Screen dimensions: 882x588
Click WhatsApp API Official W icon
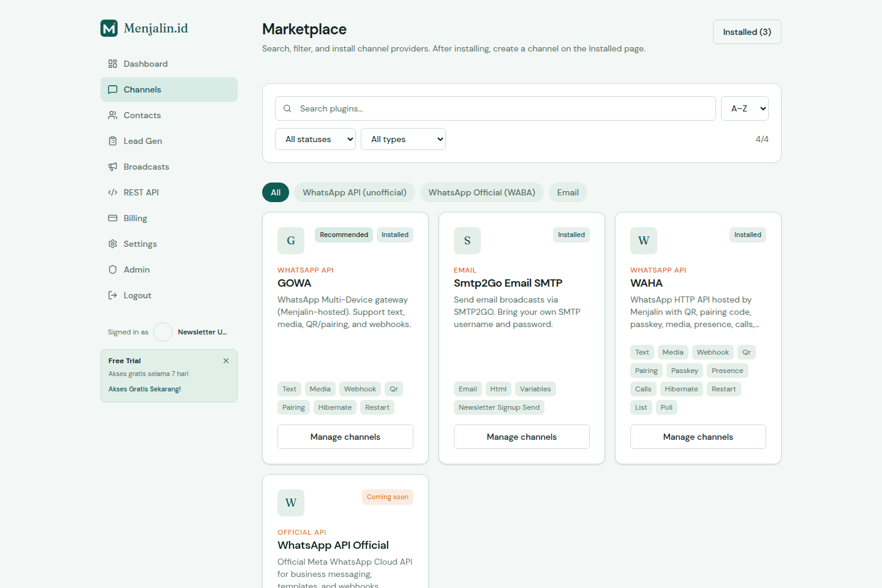(291, 503)
